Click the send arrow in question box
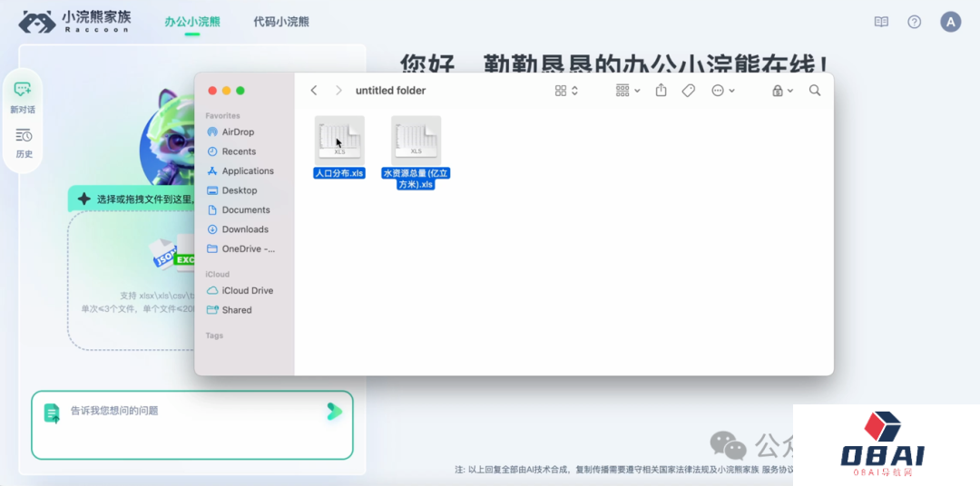 click(334, 412)
